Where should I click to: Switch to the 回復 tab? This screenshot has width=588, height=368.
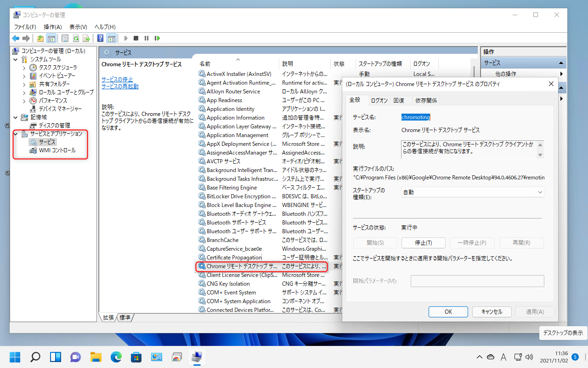coord(399,100)
